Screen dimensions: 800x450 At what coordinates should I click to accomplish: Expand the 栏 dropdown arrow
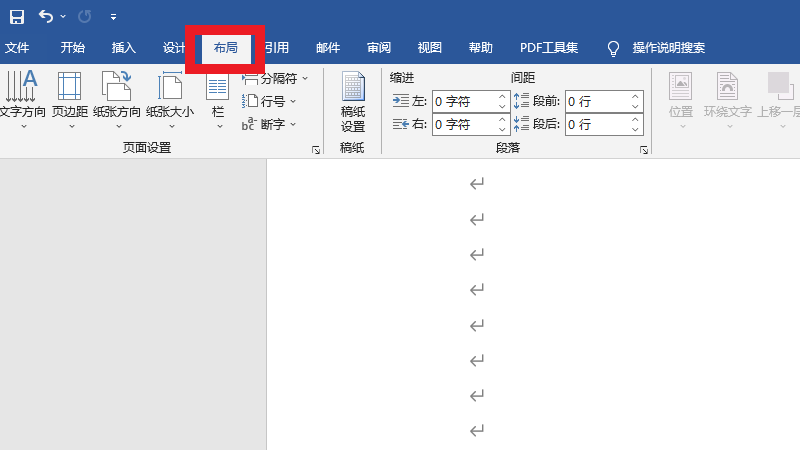(219, 127)
